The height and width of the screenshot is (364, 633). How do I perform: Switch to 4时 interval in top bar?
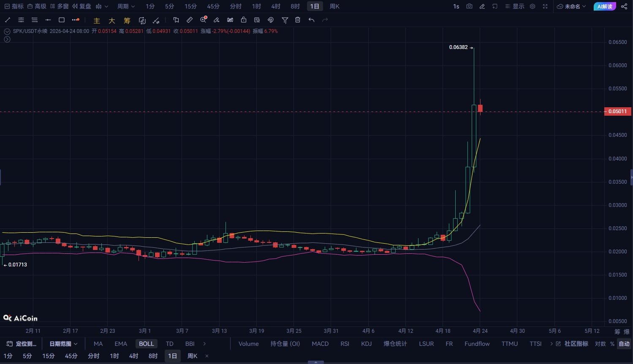pos(276,6)
